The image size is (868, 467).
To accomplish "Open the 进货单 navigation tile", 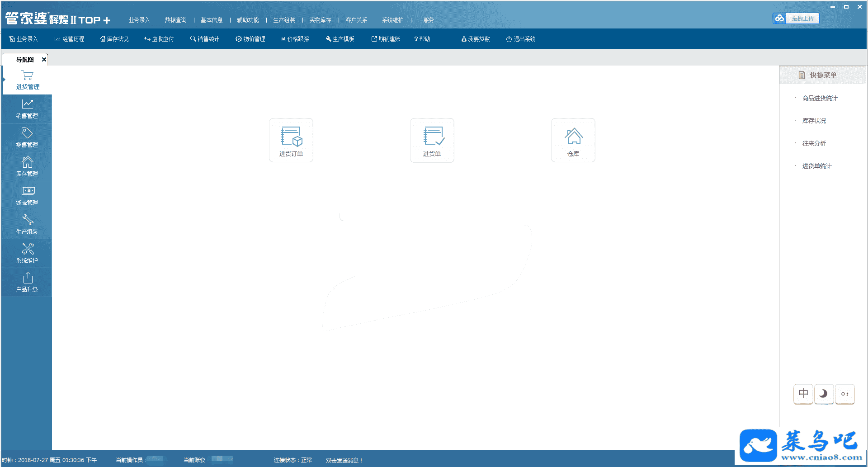I will click(x=432, y=140).
